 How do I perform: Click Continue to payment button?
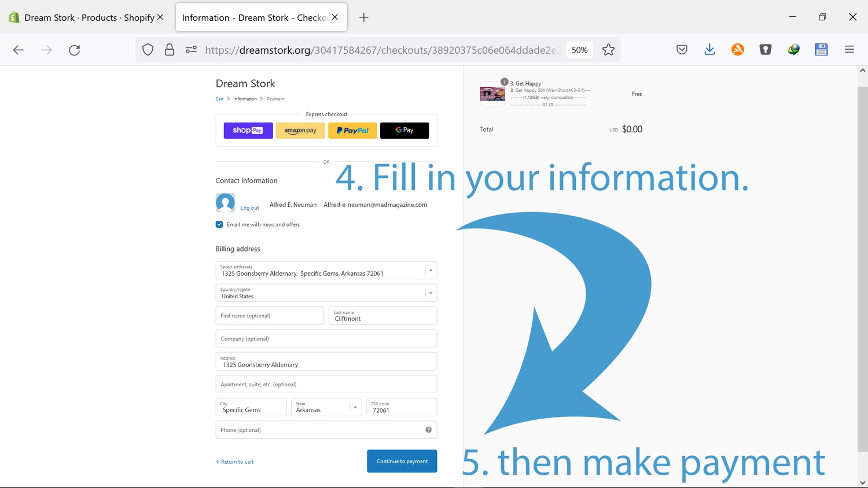coord(402,461)
